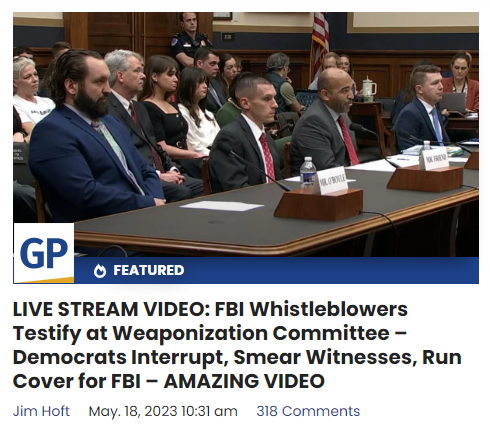
Task: Click the flame icon beside FEATURED
Action: [x=100, y=271]
